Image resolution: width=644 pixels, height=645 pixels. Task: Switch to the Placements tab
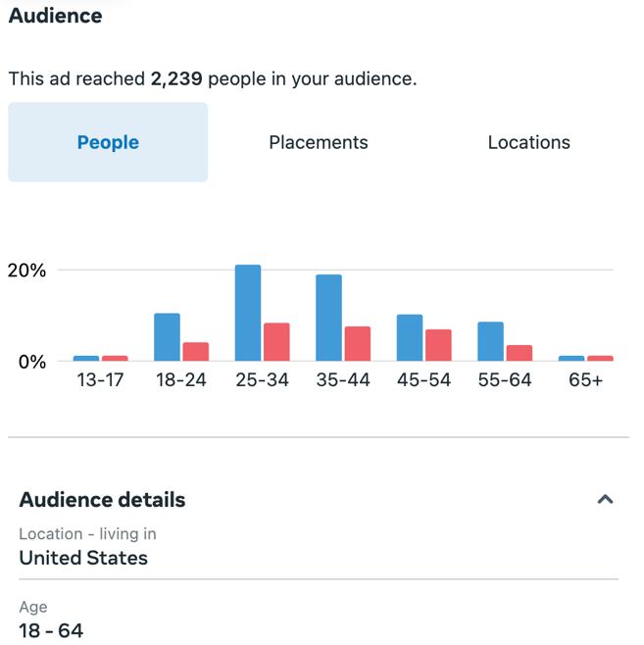point(319,142)
